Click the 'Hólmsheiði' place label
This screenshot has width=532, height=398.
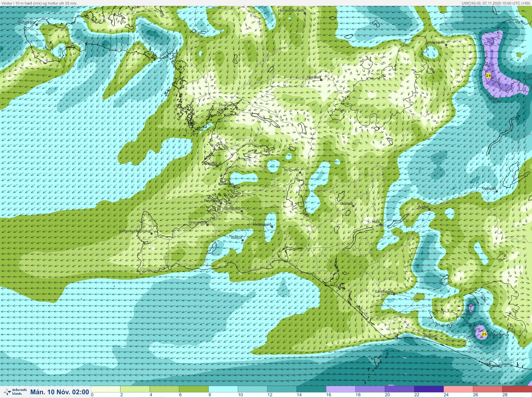[232, 209]
